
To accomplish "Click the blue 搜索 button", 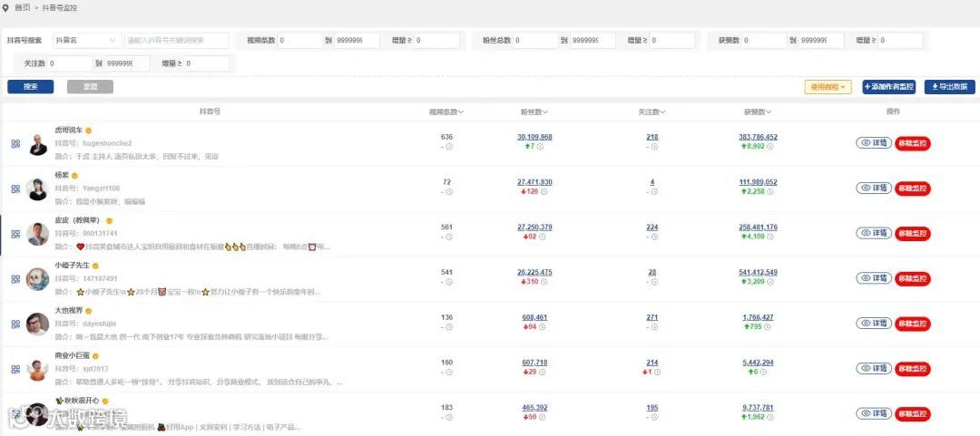I will pyautogui.click(x=31, y=87).
